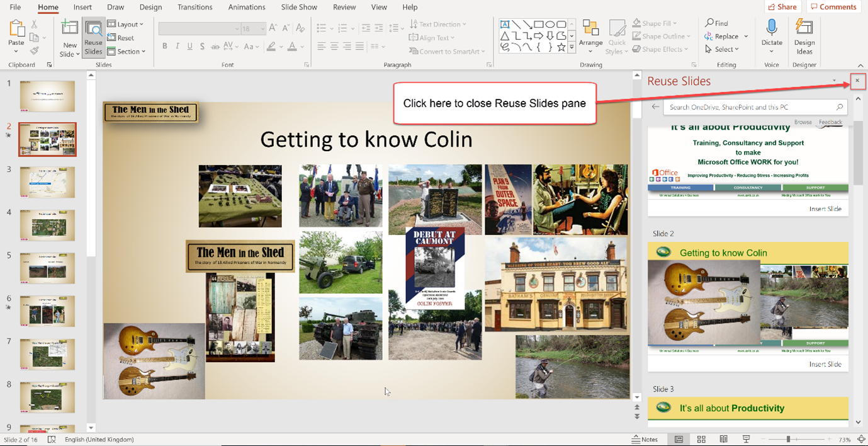
Task: Go back in Reuse Slides pane
Action: pos(655,107)
